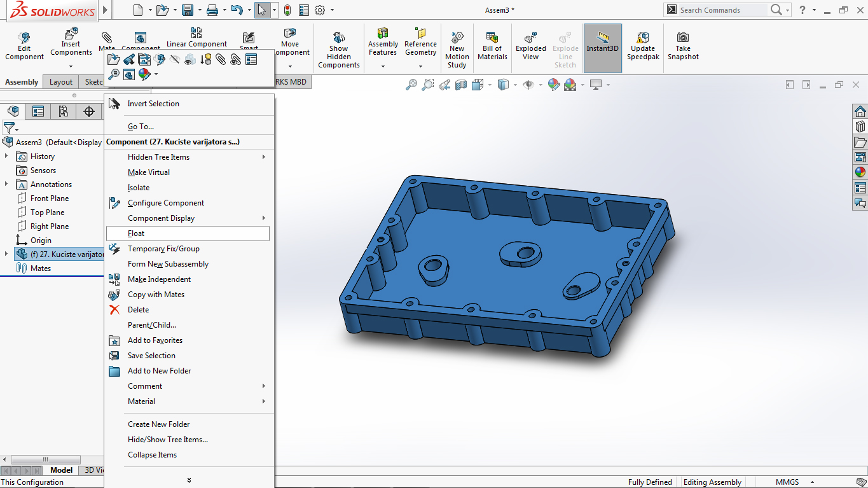Click the Zoom to Fit view icon
The width and height of the screenshot is (868, 488).
(411, 84)
